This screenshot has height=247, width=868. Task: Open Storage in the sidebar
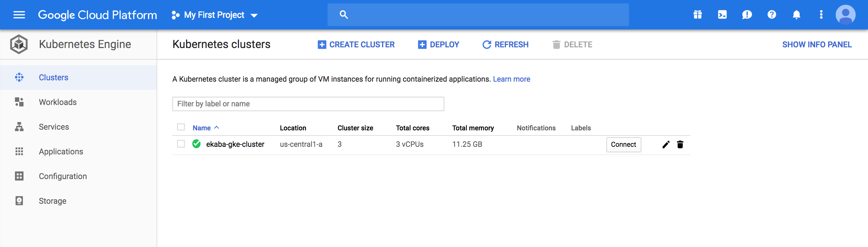[x=78, y=201]
